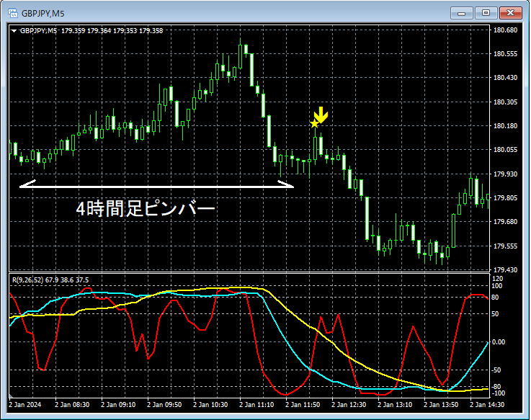531x420 pixels.
Task: Click the 180.555 price scale label
Action: click(505, 54)
